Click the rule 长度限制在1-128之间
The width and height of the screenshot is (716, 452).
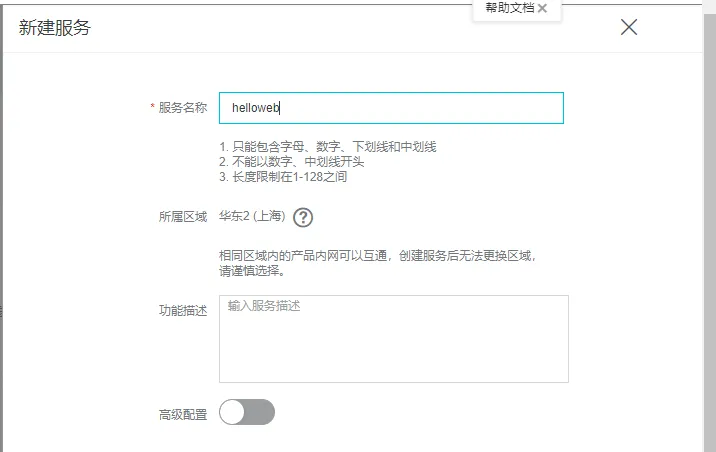(x=283, y=177)
